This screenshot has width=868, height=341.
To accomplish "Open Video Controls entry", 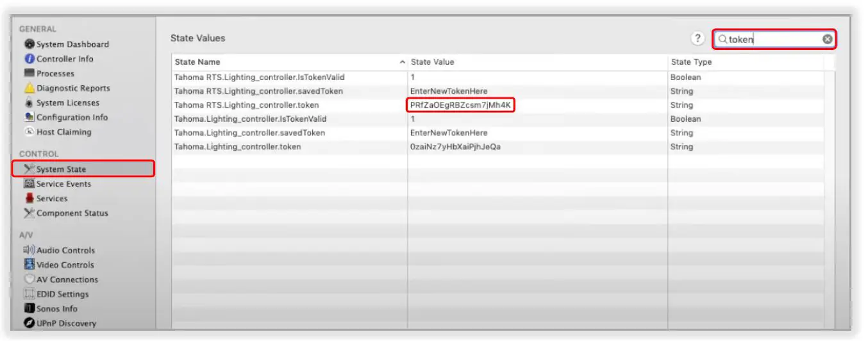I will coord(65,265).
